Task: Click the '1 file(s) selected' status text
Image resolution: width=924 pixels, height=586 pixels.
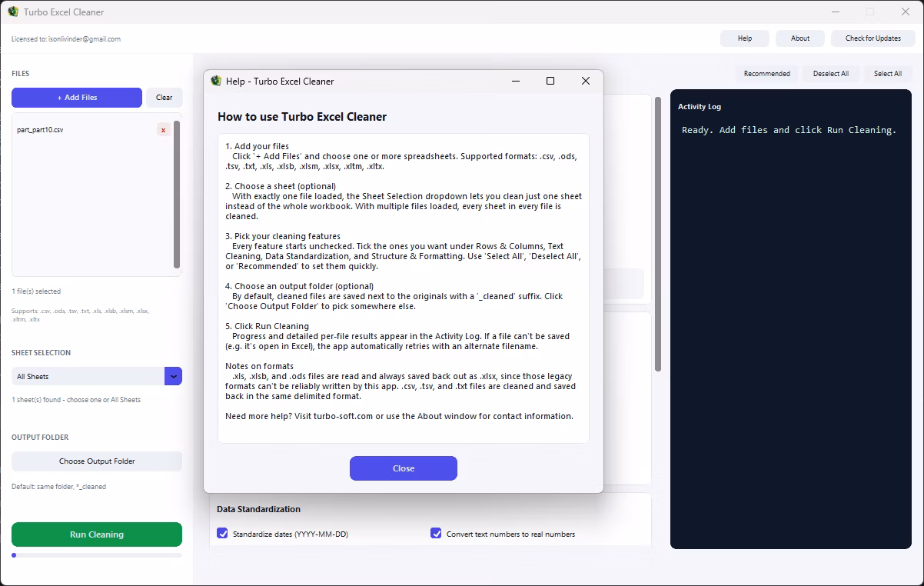Action: (x=36, y=291)
